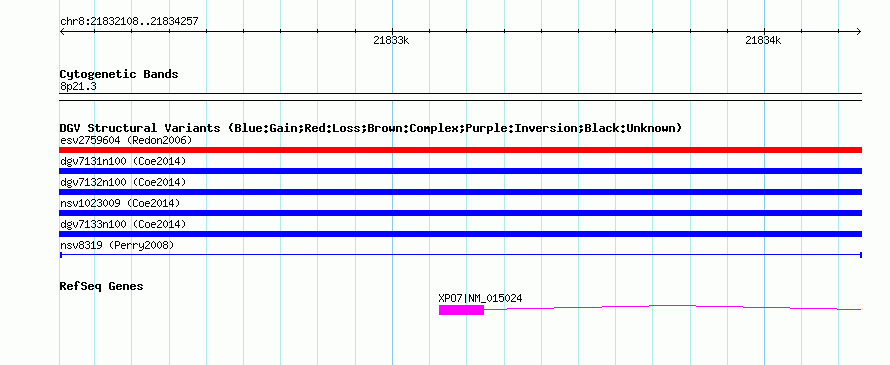The height and width of the screenshot is (365, 890).
Task: Click the blue nsv1023009 variant bar
Action: tap(460, 213)
